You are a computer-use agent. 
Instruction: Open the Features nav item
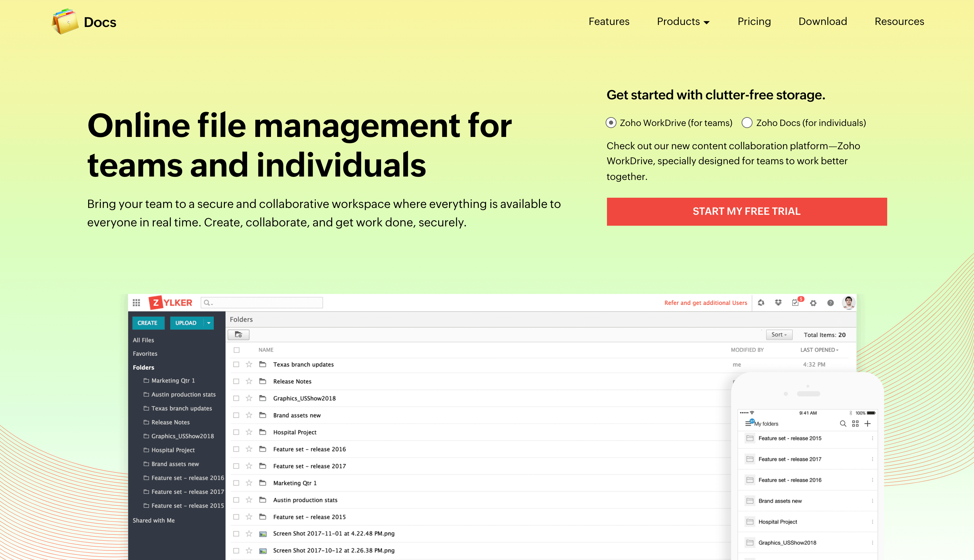609,22
